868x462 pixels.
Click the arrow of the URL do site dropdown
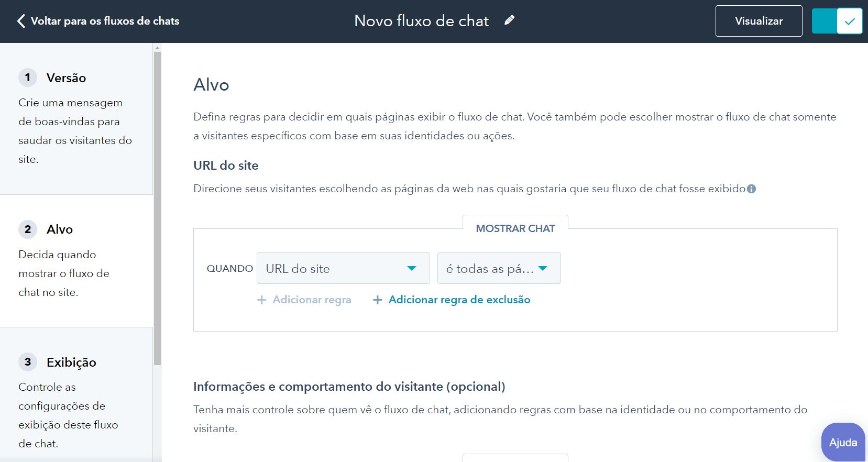(x=412, y=269)
